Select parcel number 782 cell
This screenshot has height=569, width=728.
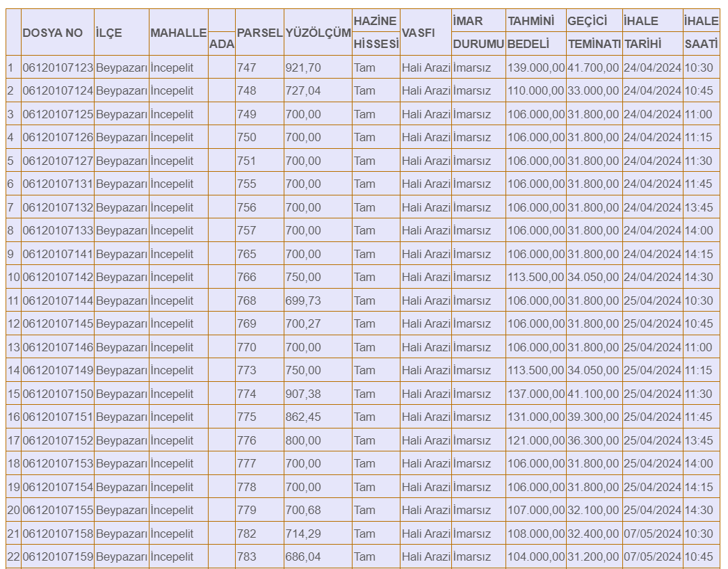pos(247,534)
